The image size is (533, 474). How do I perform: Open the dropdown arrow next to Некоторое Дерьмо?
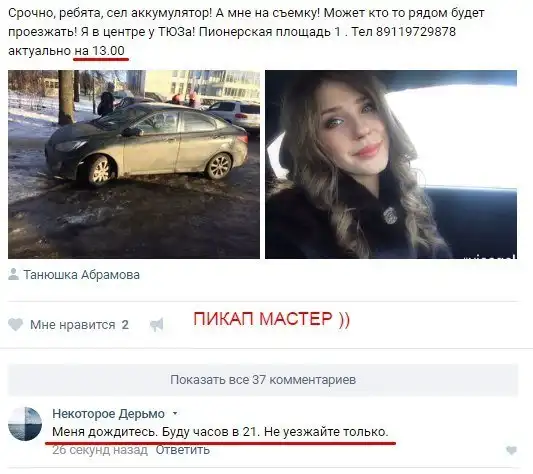(x=175, y=414)
